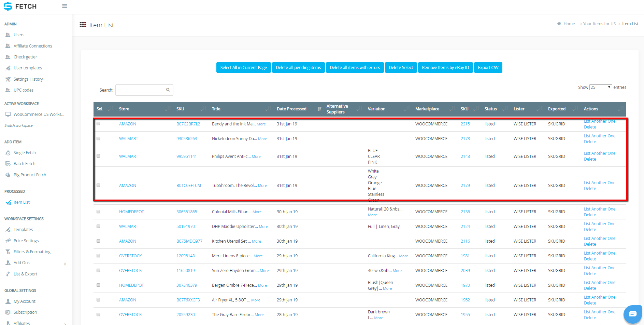Tick the DHP Maddie row checkbox

click(x=98, y=226)
